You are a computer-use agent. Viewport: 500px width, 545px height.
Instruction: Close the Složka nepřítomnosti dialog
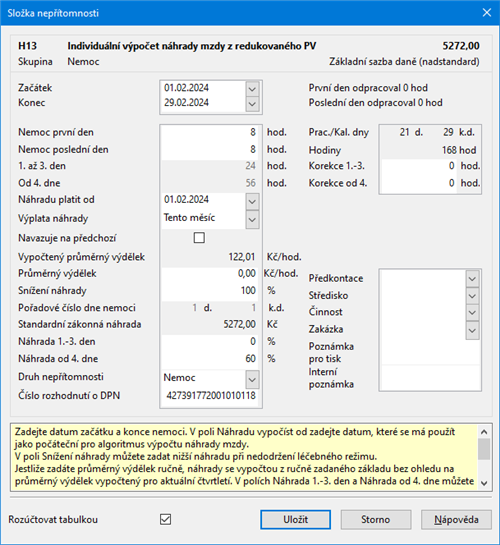pos(487,13)
